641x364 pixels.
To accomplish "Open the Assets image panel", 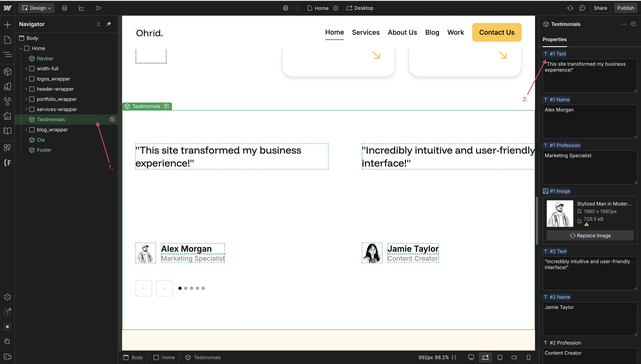I will 7,116.
